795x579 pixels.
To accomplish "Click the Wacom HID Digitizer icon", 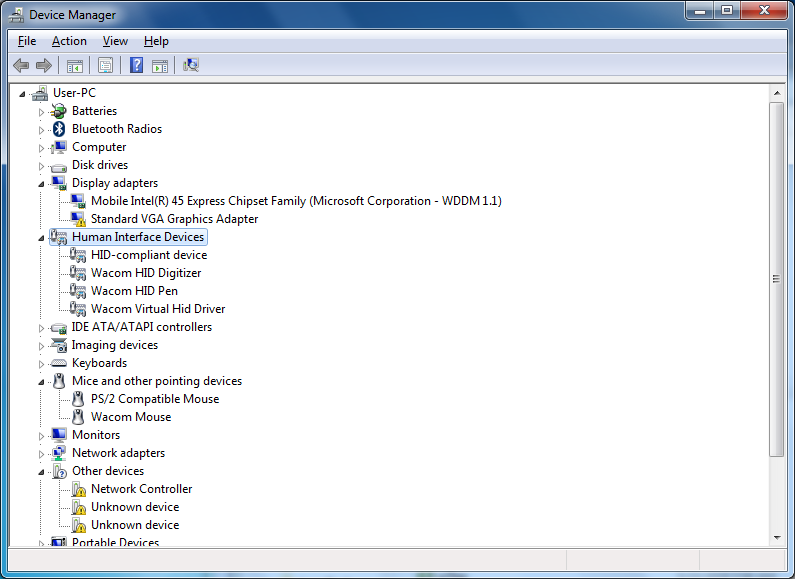I will (78, 273).
